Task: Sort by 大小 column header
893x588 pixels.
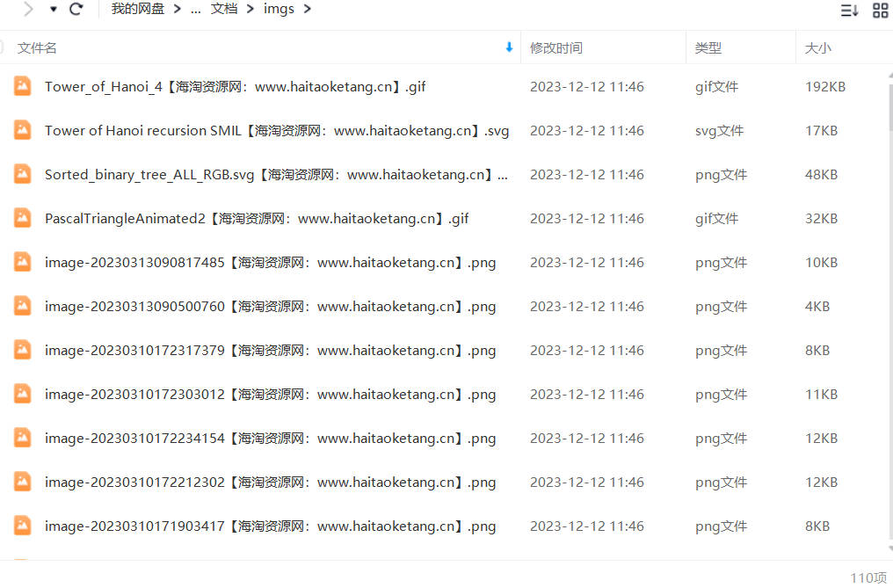Action: pyautogui.click(x=817, y=47)
